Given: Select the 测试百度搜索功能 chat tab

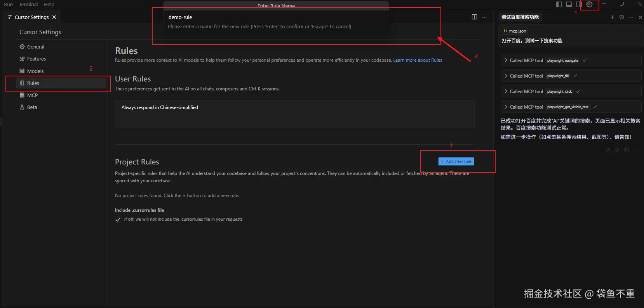Looking at the screenshot, I should [x=520, y=17].
